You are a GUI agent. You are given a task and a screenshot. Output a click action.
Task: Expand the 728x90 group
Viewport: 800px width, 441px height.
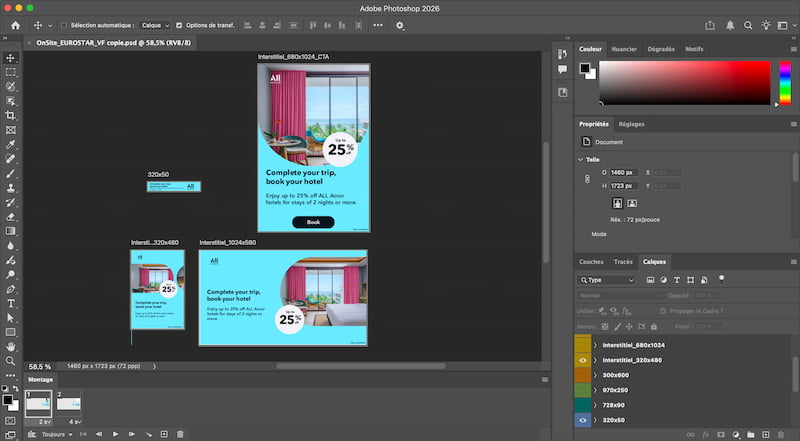point(595,405)
